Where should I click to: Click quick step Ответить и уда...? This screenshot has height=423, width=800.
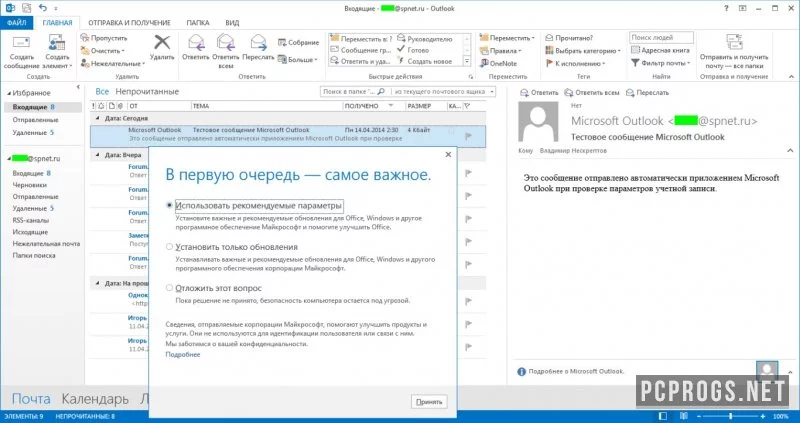coord(362,61)
